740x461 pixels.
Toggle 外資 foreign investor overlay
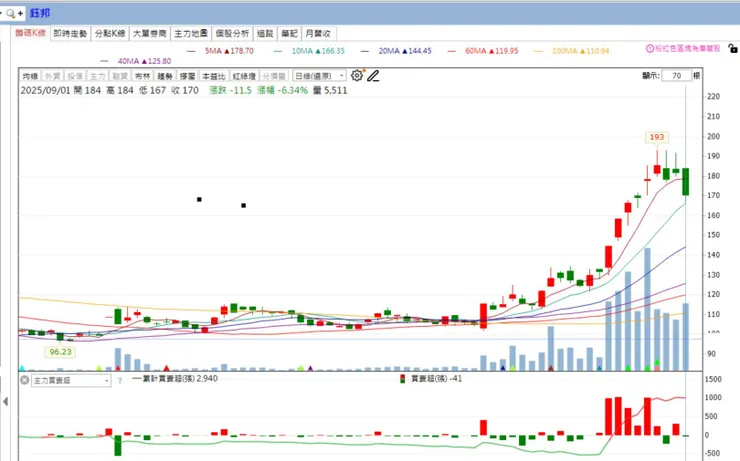coord(53,76)
